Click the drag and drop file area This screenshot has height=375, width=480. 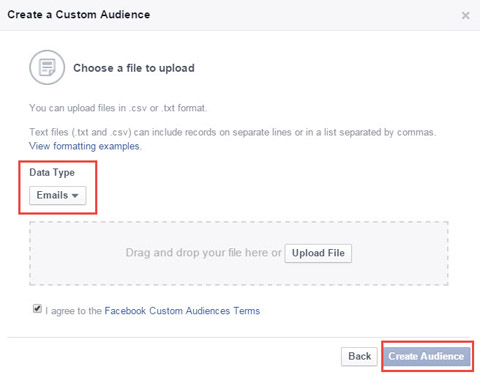pyautogui.click(x=239, y=253)
